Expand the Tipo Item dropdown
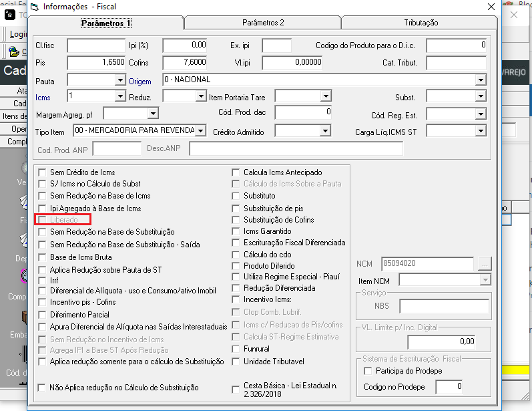The image size is (532, 411). pos(200,131)
